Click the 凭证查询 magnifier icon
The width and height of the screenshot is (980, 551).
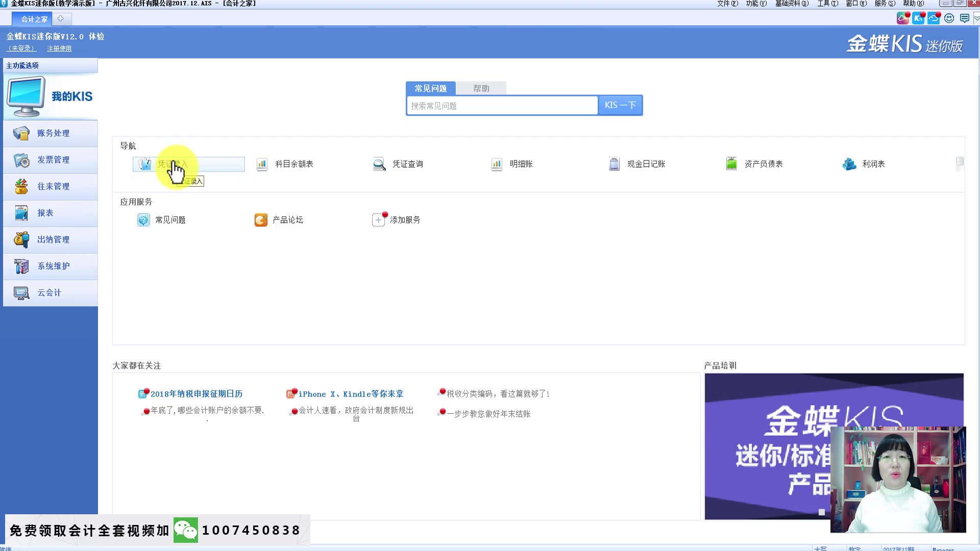379,164
